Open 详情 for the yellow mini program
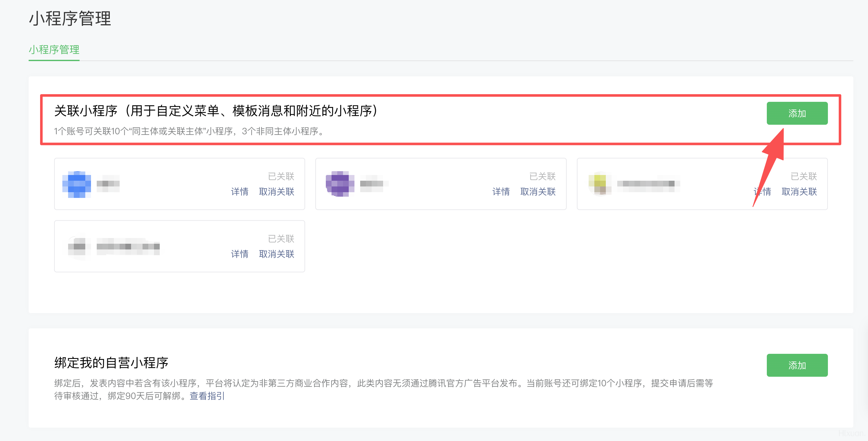 (764, 192)
